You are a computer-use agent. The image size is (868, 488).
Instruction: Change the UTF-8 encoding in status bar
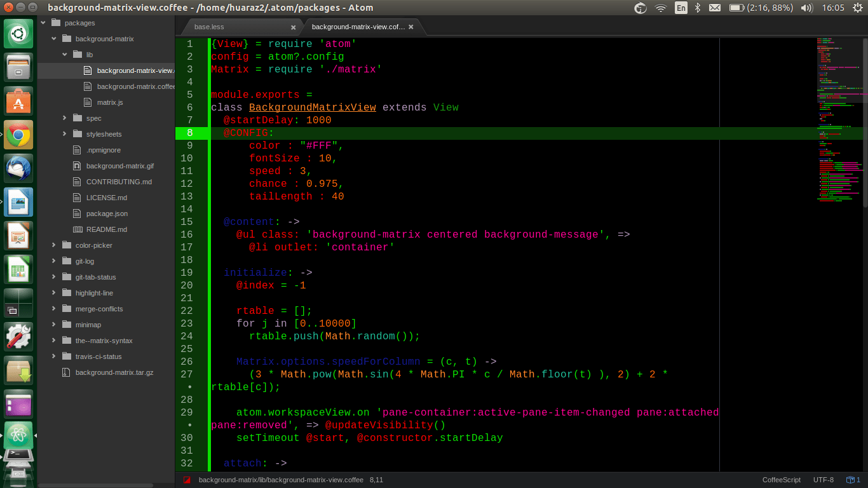pos(823,480)
